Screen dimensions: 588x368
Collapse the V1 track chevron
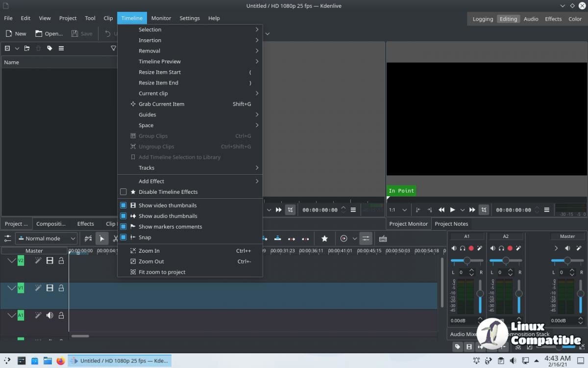tap(11, 288)
